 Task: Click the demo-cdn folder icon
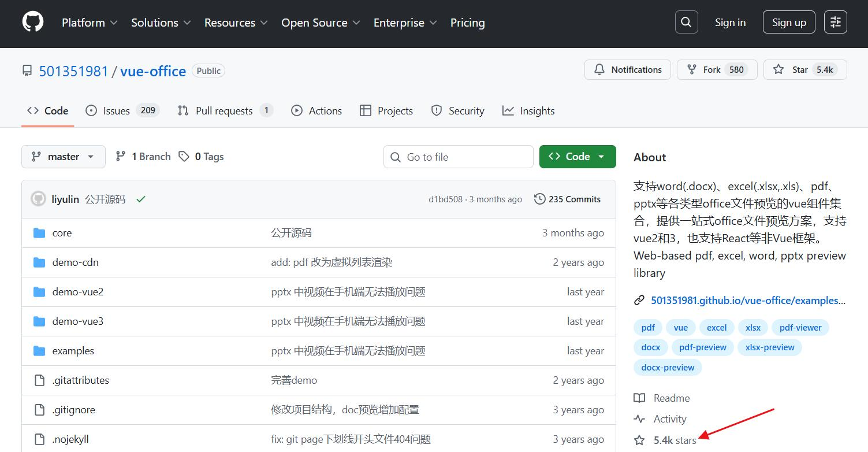pyautogui.click(x=39, y=262)
